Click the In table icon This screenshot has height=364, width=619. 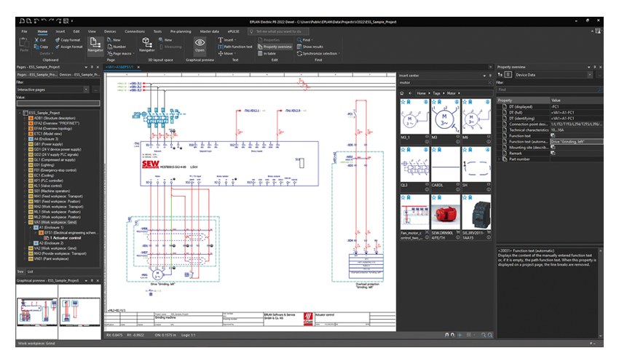(x=260, y=53)
